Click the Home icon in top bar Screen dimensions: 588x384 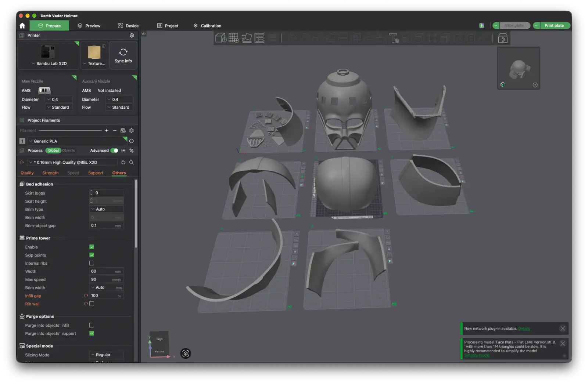click(x=22, y=26)
